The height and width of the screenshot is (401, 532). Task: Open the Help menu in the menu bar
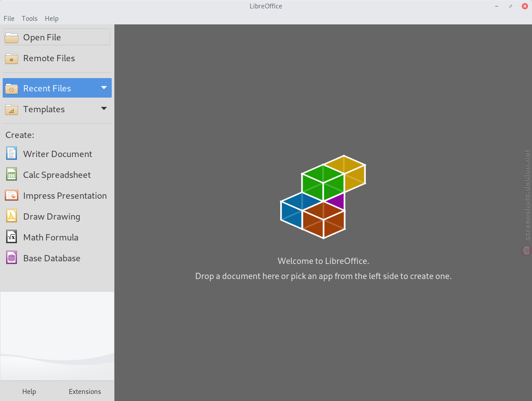51,19
